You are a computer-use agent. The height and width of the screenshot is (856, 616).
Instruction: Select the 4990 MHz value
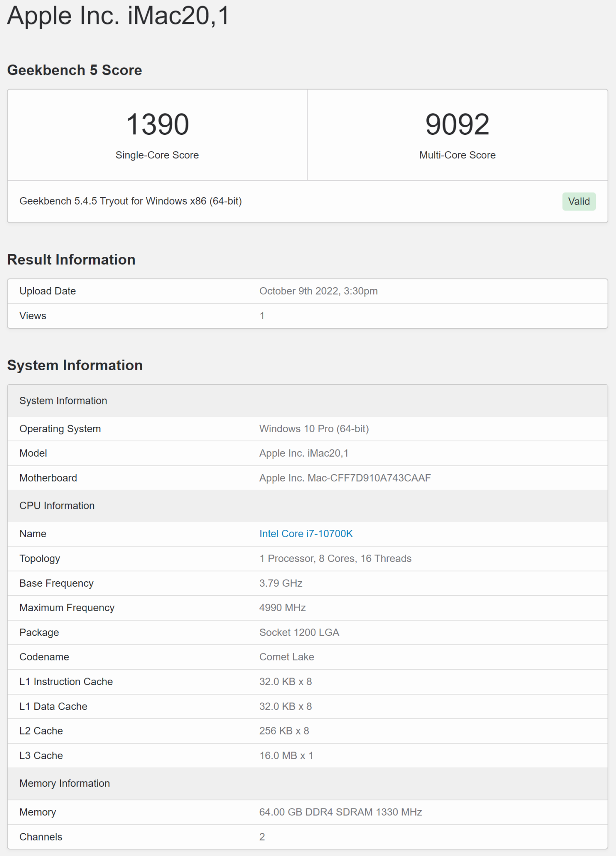283,608
